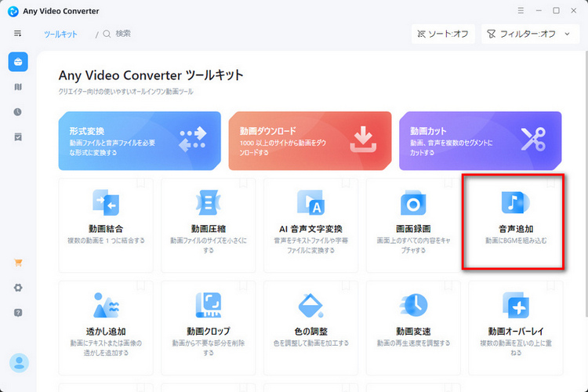The height and width of the screenshot is (392, 588).
Task: Expand the フィルター:オフ dropdown
Action: point(530,34)
